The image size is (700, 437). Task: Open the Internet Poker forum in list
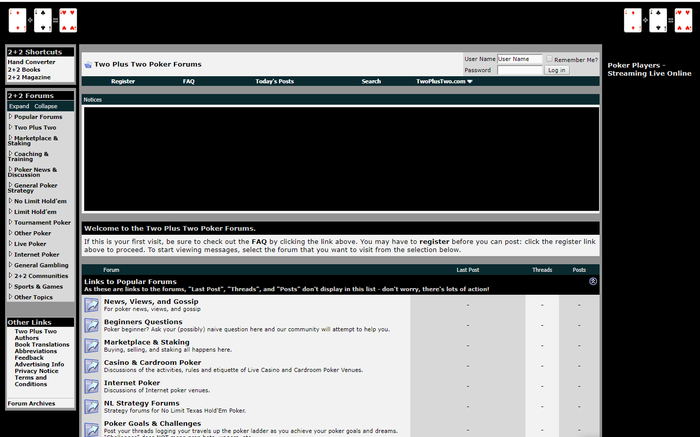pos(132,383)
